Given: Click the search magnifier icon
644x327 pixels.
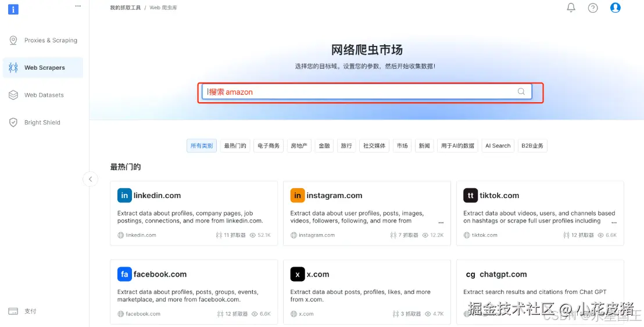Looking at the screenshot, I should [521, 92].
